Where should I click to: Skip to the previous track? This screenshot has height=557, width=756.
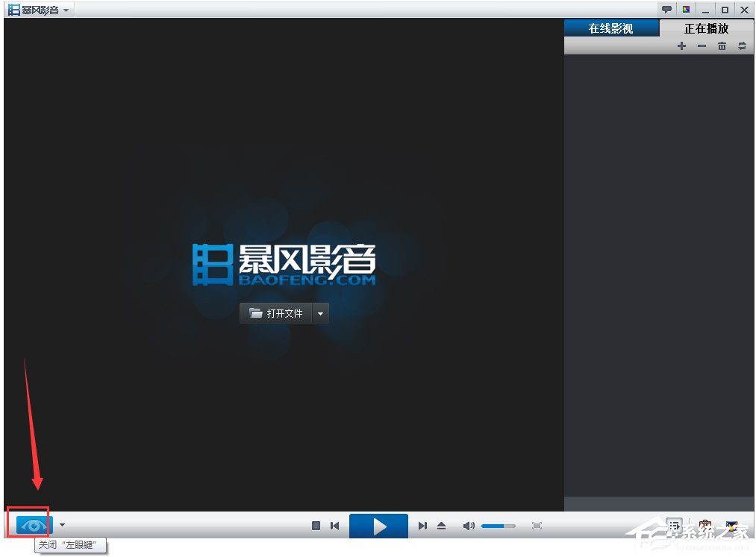pyautogui.click(x=334, y=526)
